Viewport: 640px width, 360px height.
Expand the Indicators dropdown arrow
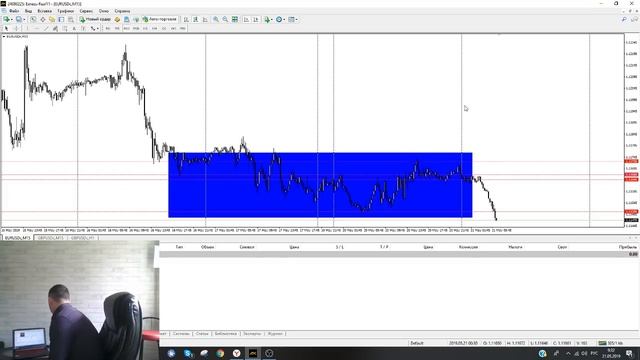tap(272, 19)
